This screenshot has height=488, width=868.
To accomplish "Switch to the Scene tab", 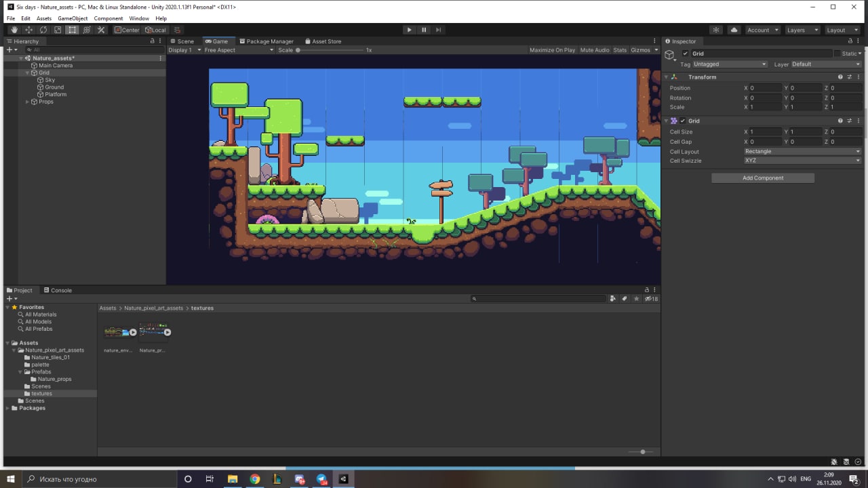I will (182, 41).
